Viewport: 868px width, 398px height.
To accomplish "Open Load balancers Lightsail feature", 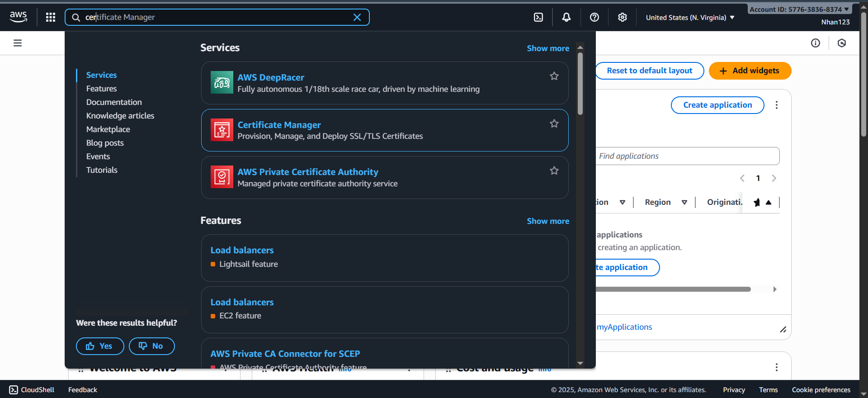I will [242, 250].
